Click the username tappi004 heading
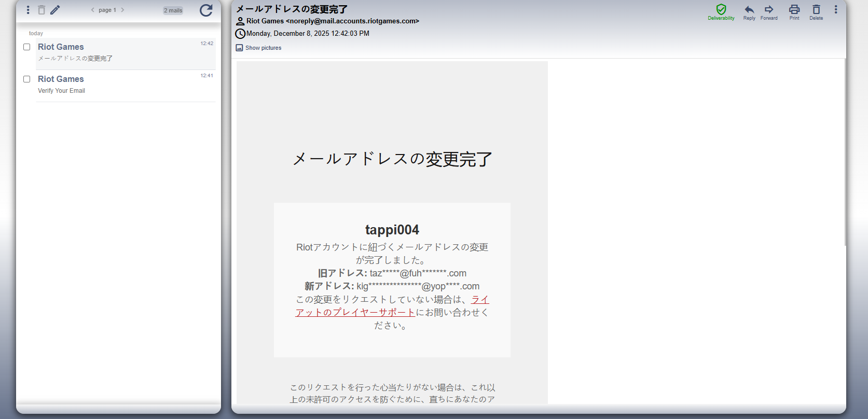Image resolution: width=868 pixels, height=419 pixels. [x=392, y=230]
